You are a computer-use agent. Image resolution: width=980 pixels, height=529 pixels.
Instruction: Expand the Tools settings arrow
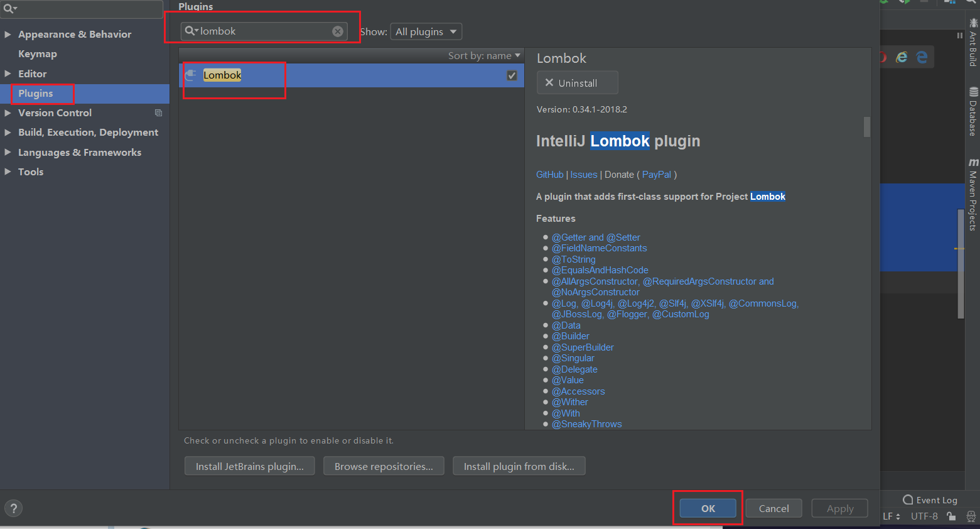(8, 172)
